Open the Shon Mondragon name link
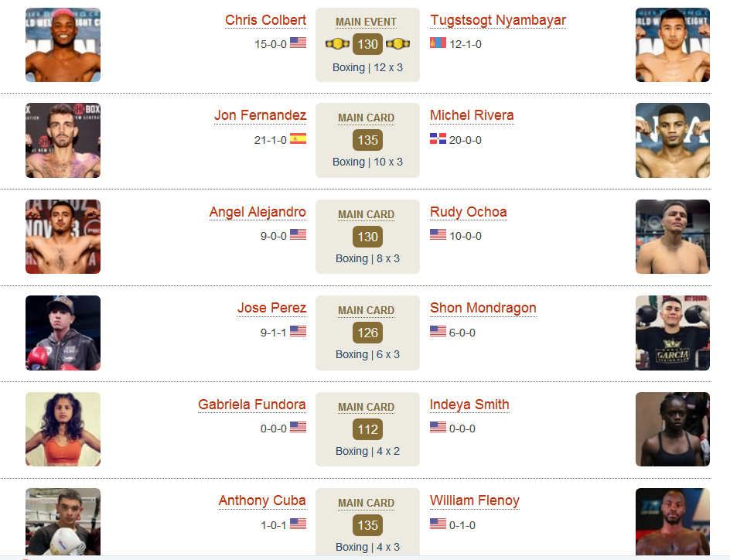This screenshot has height=560, width=730. coord(483,308)
